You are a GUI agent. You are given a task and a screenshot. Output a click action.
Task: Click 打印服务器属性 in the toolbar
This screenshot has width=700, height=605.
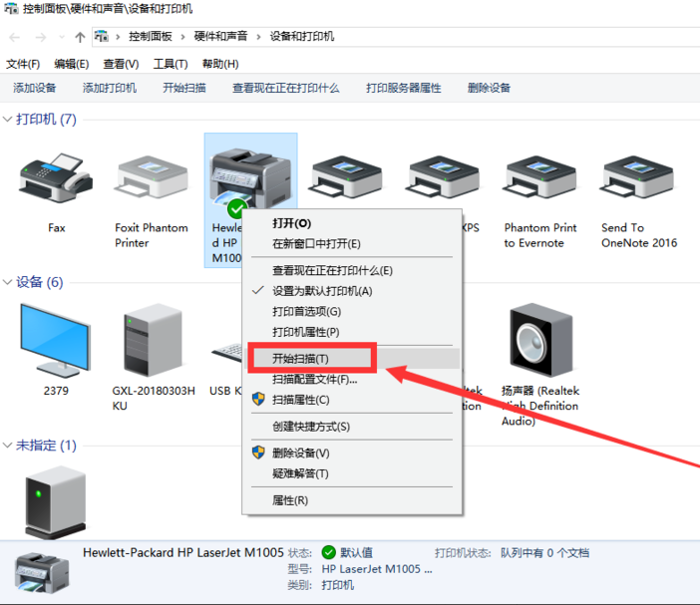[403, 88]
